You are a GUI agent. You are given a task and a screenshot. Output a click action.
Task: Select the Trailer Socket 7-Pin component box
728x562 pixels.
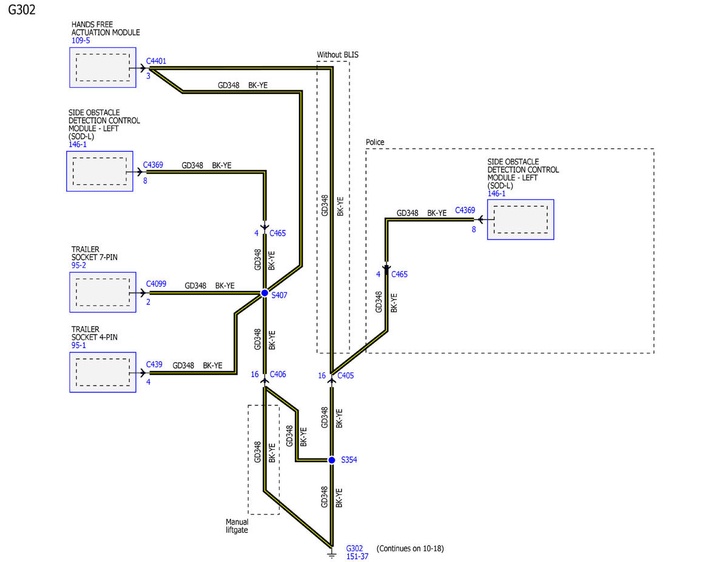(102, 292)
